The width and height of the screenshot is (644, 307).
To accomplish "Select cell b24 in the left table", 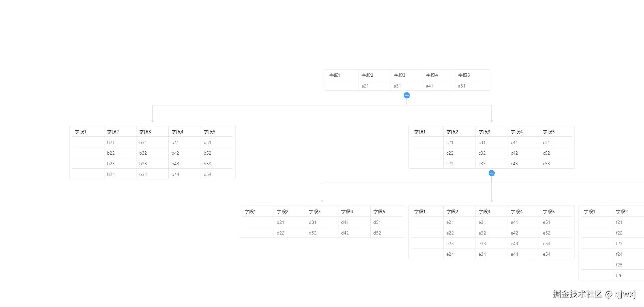I will click(x=111, y=174).
